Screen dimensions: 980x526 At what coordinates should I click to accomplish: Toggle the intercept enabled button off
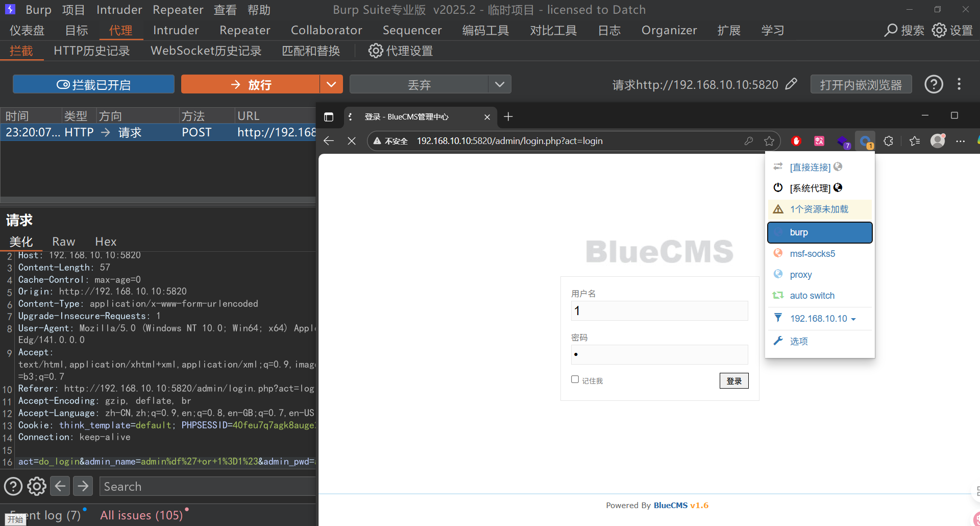(x=93, y=84)
